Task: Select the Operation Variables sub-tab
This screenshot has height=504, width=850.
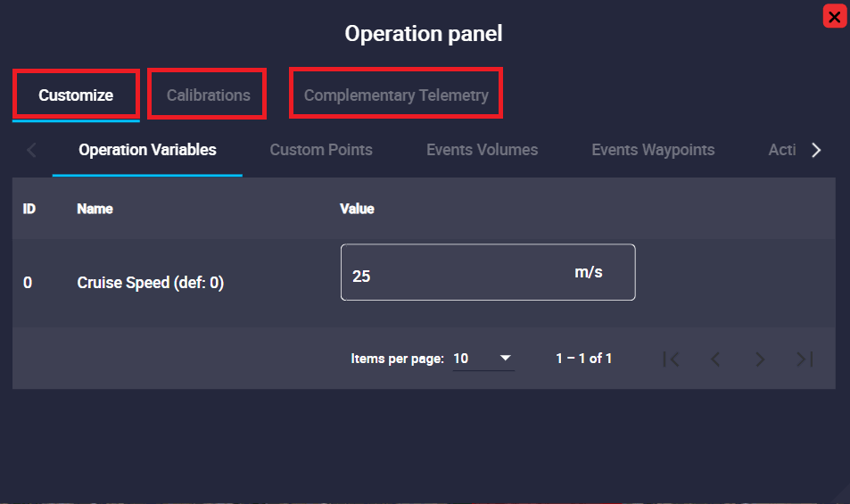Action: tap(147, 150)
